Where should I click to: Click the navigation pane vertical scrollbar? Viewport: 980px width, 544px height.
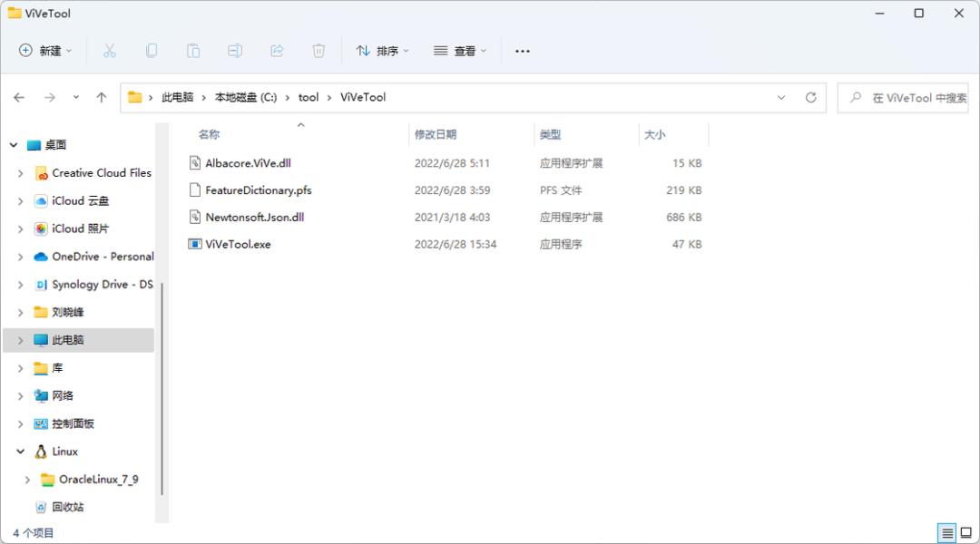point(162,387)
